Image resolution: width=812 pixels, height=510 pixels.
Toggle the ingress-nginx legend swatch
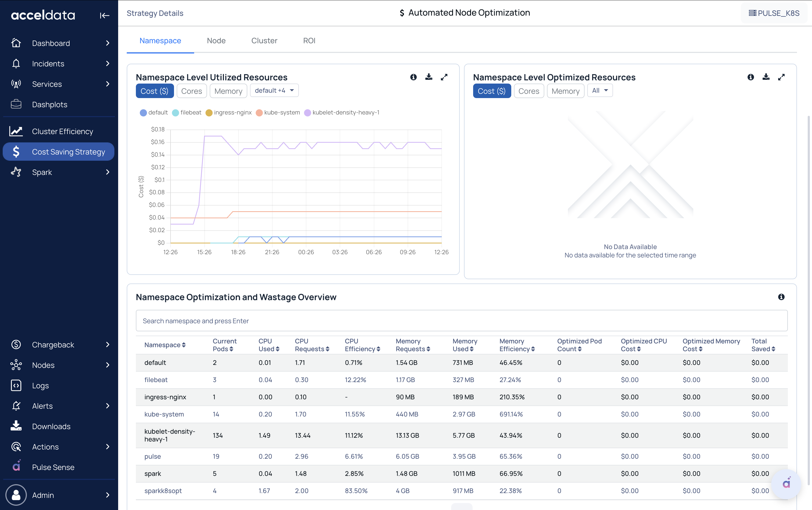tap(209, 113)
